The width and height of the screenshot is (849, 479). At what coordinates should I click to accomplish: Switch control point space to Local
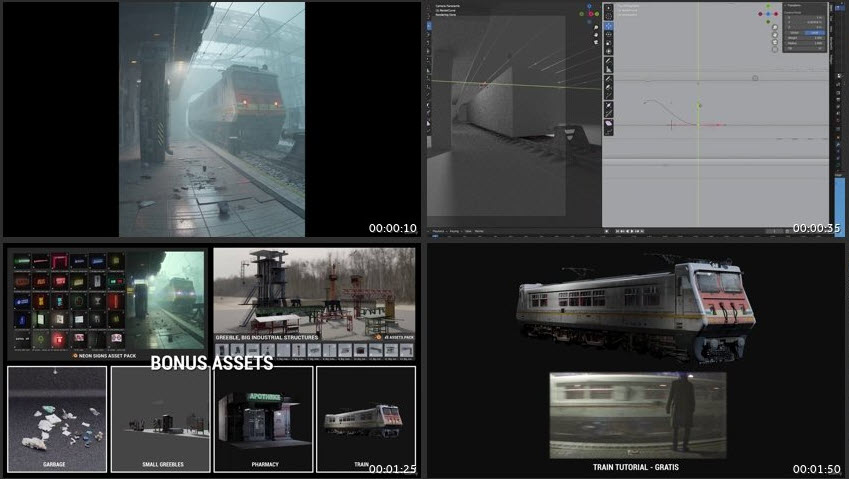[x=814, y=33]
